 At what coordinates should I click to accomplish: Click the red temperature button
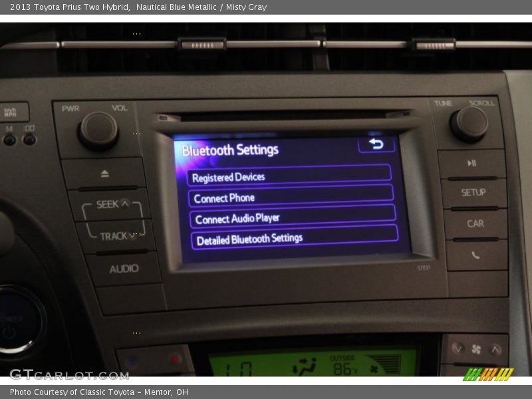click(174, 358)
